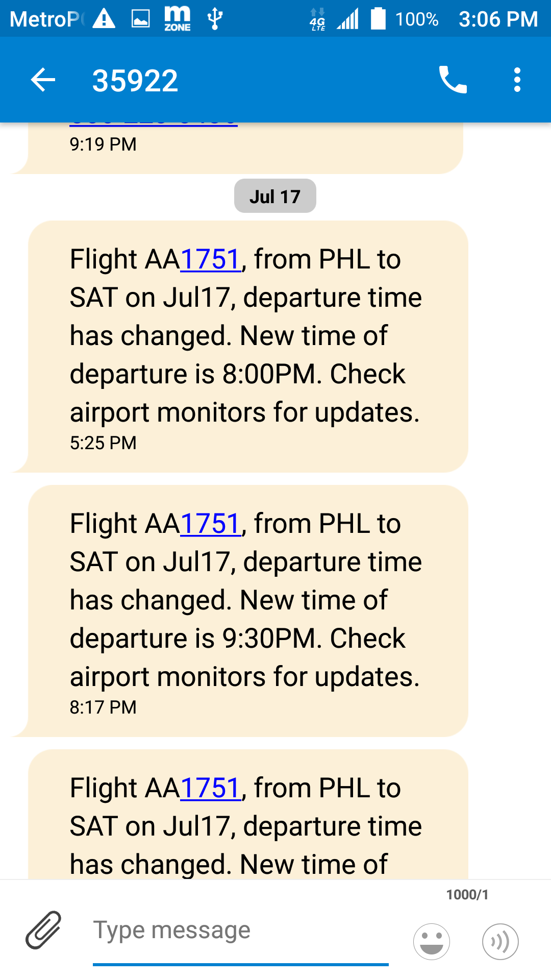
Task: Open the three-dot overflow menu
Action: [517, 80]
